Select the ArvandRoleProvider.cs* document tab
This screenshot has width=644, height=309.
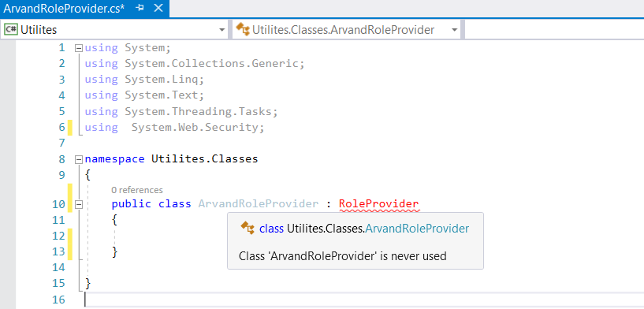tap(64, 8)
